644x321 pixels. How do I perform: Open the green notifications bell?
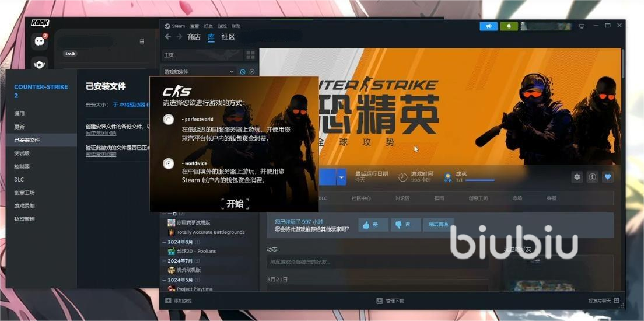pos(509,26)
